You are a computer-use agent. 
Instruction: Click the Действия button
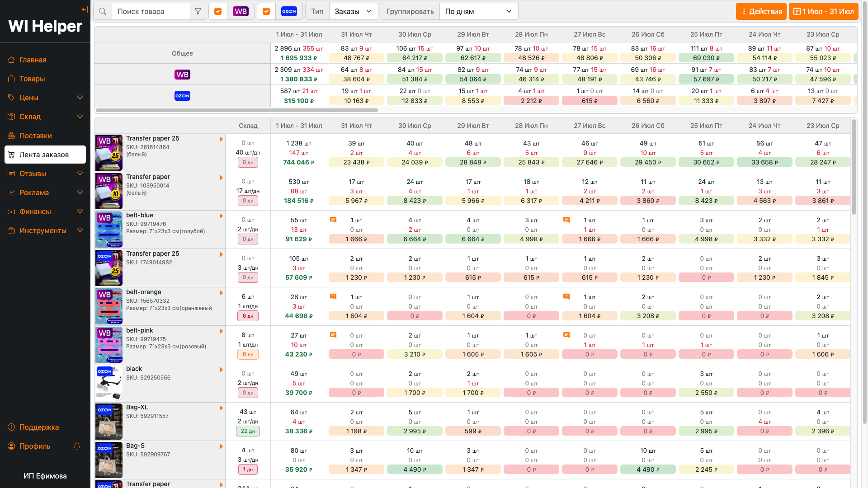761,11
